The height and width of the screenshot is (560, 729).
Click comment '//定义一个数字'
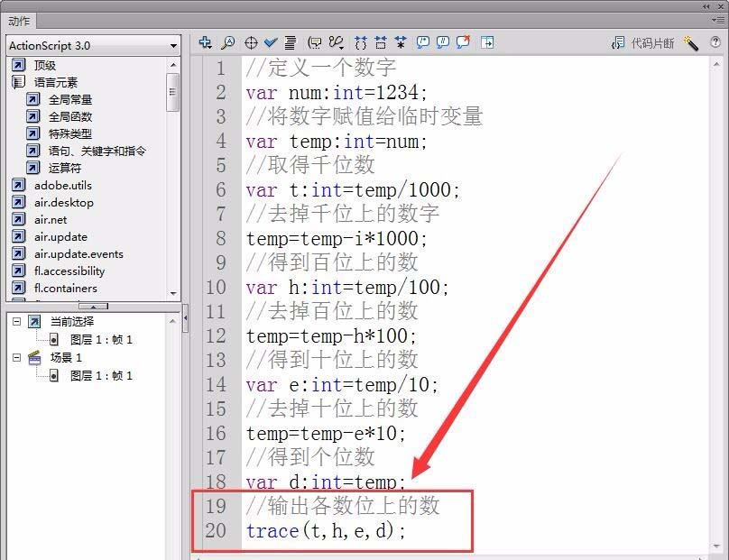pyautogui.click(x=321, y=68)
